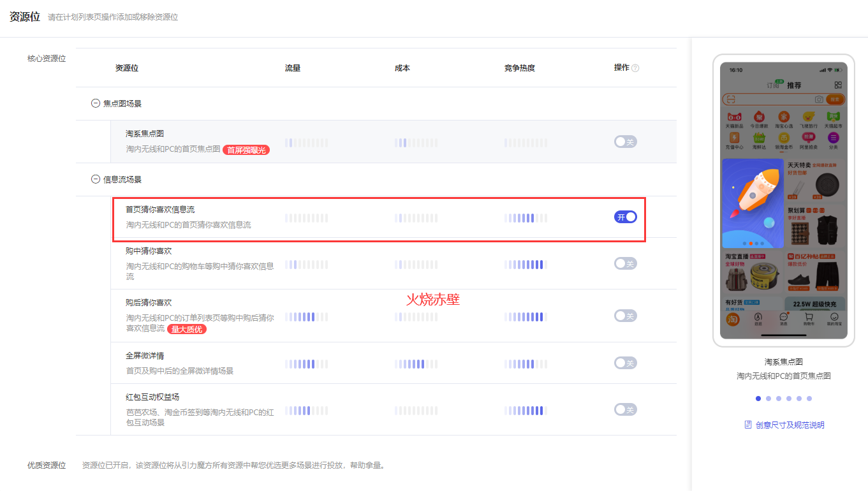Viewport: 868px width, 491px height.
Task: Tap 消息 icon in preview bottom bar
Action: click(783, 316)
